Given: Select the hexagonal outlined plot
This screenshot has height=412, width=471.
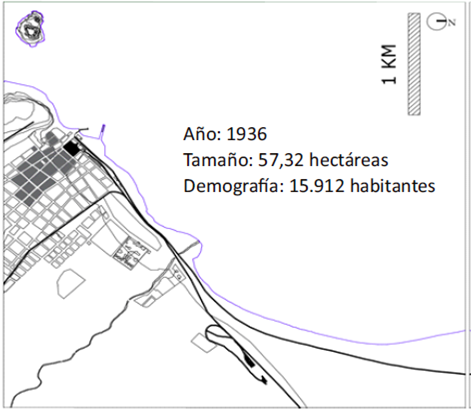Looking at the screenshot, I should [71, 283].
